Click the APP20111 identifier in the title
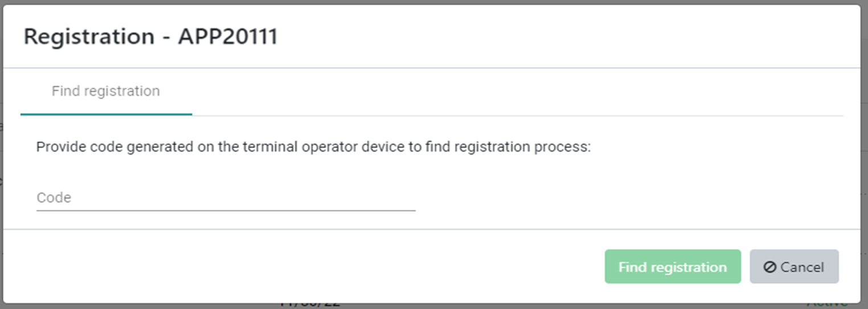Viewport: 868px width, 309px height. pos(228,37)
